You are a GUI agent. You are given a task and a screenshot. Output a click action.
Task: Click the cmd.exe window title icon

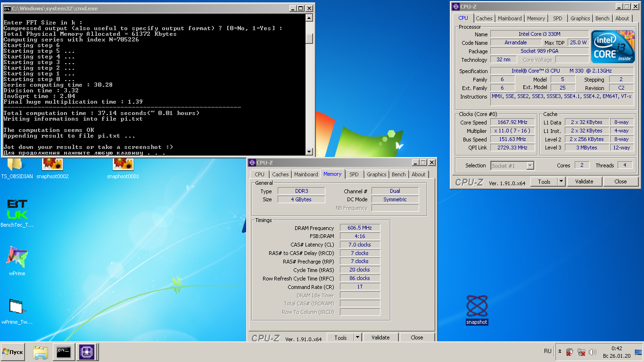point(7,8)
